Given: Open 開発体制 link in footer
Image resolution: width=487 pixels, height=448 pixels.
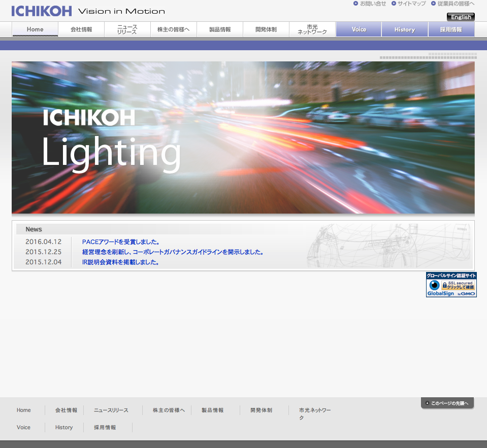Looking at the screenshot, I should point(261,410).
